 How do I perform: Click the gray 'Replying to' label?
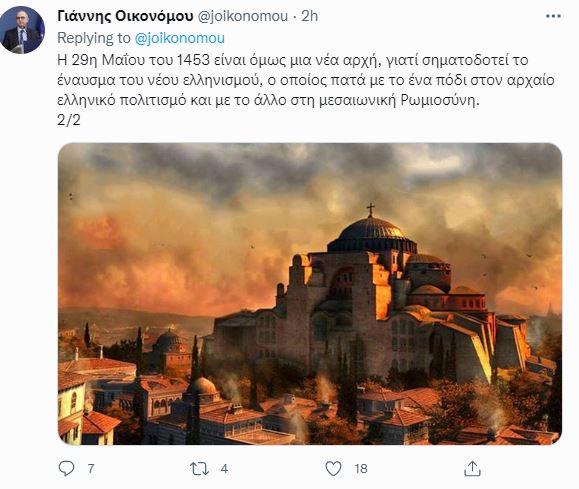click(x=94, y=38)
